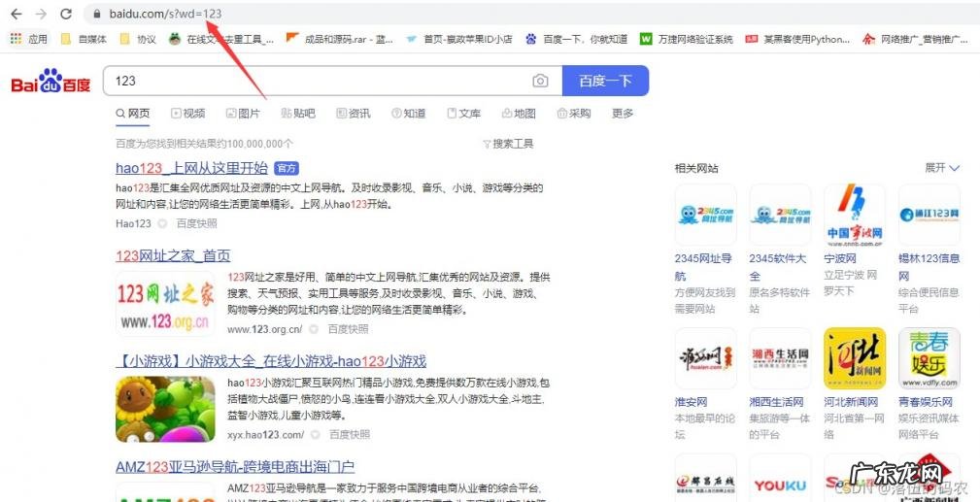Click the 百度一下 search button

[606, 81]
